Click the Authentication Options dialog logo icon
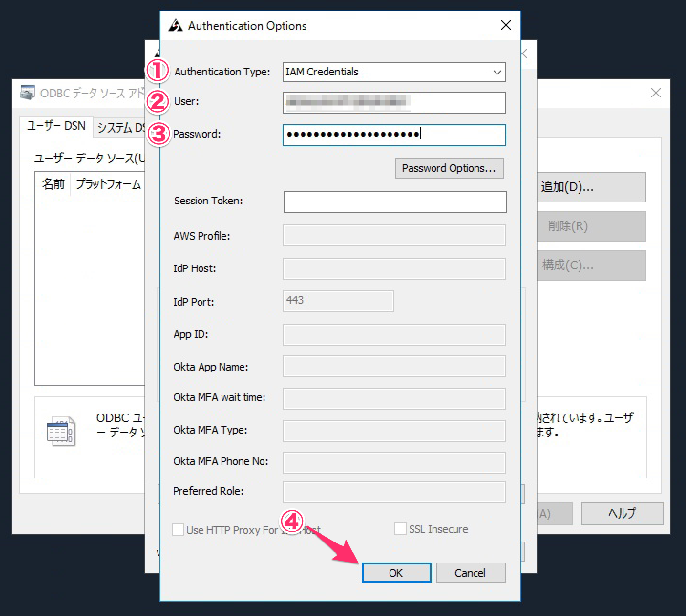The width and height of the screenshot is (686, 616). pyautogui.click(x=176, y=25)
